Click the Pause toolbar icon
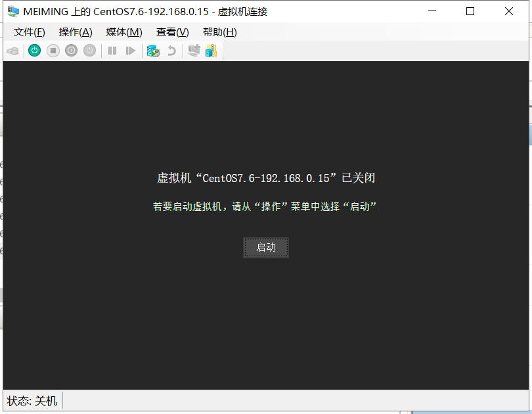 pos(112,51)
